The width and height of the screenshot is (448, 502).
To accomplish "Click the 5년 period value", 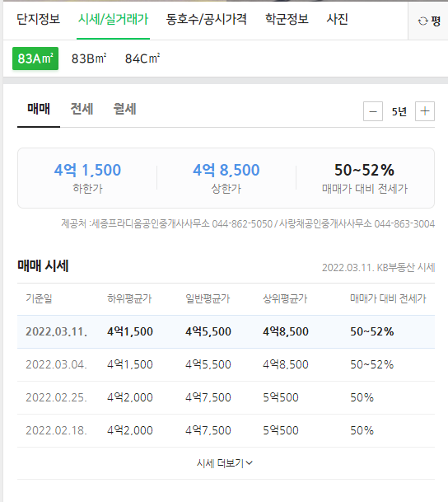I will point(399,112).
